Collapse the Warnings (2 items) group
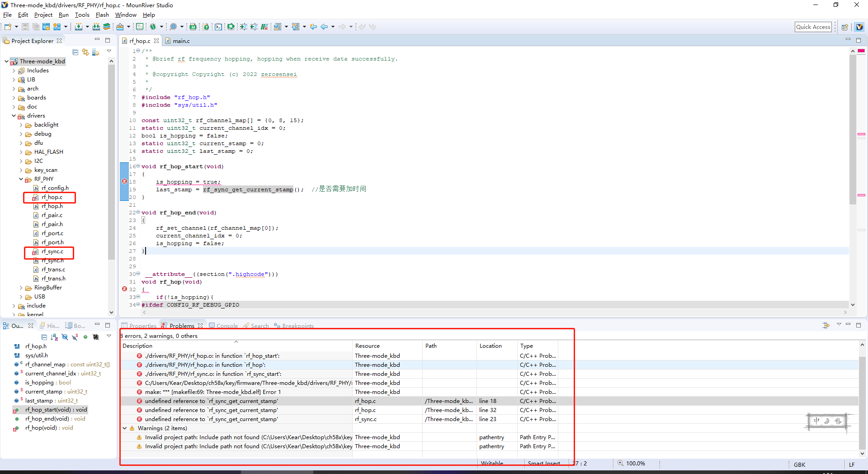 tap(125, 428)
